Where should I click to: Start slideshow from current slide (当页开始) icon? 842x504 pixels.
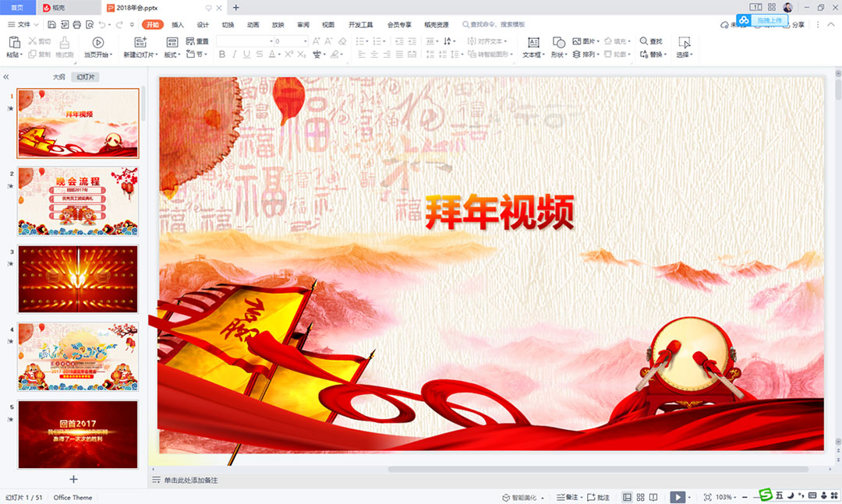[x=97, y=42]
